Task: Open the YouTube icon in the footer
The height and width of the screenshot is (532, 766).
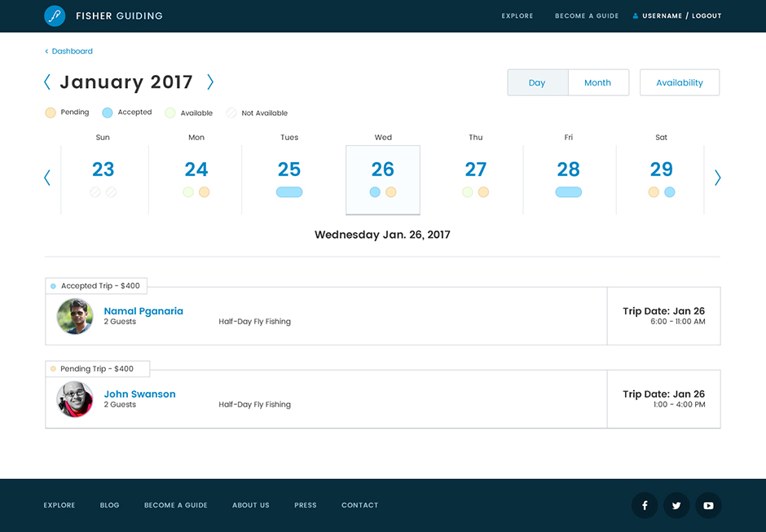Action: [708, 506]
